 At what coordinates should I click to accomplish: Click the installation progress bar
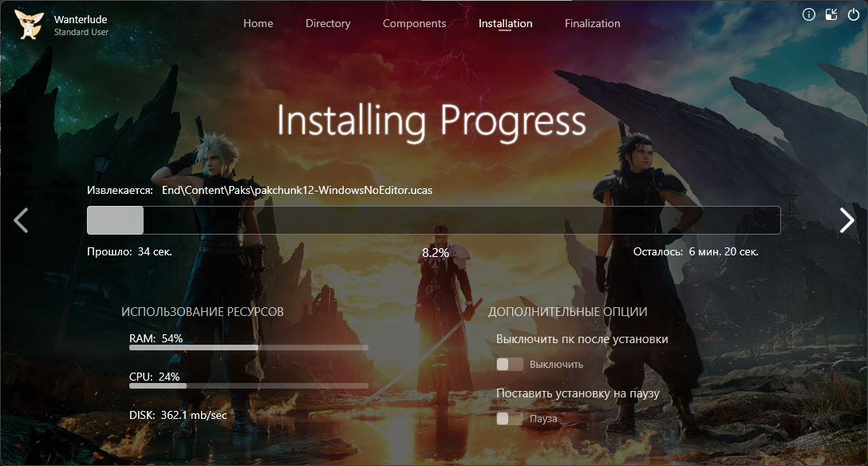pyautogui.click(x=433, y=220)
